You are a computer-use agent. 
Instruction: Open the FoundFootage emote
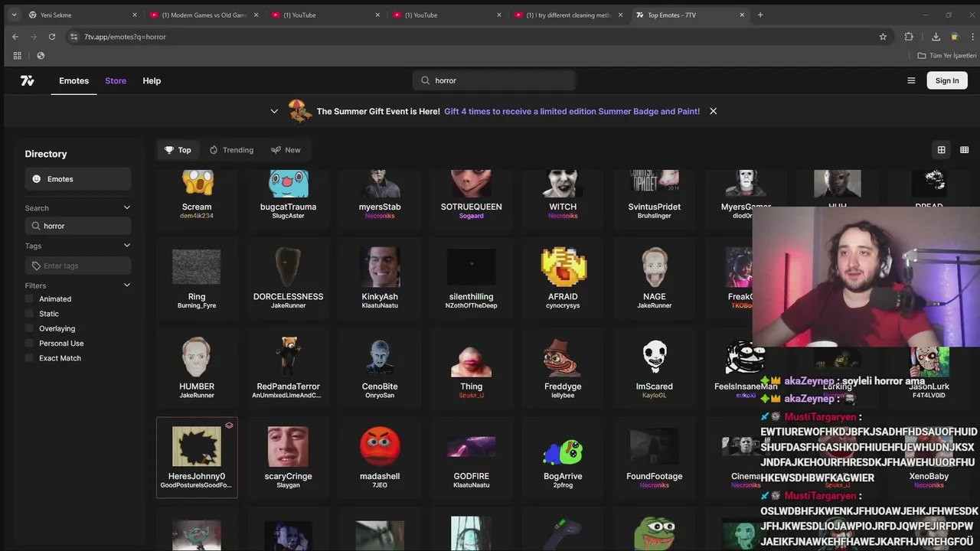655,458
